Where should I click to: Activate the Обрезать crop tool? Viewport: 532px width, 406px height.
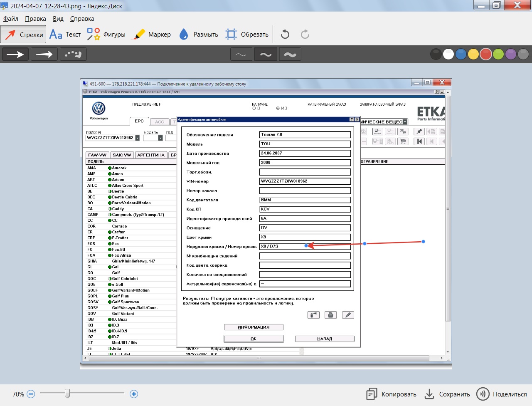coord(247,35)
